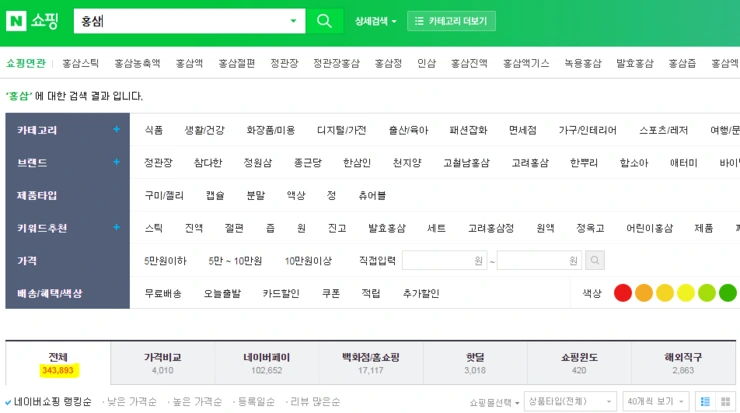This screenshot has width=740, height=413.
Task: Filter by 무료배송
Action: (163, 293)
